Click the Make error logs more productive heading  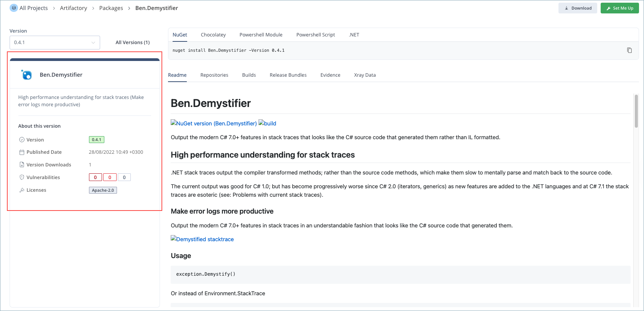[x=222, y=211]
